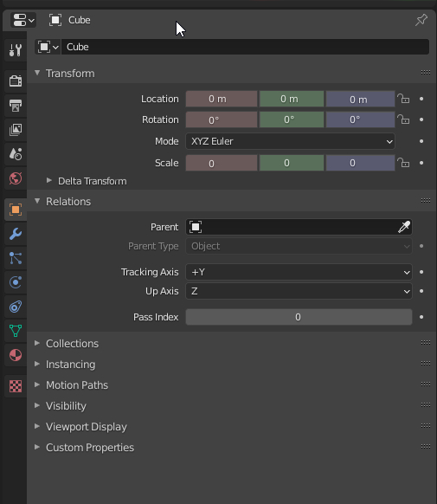The height and width of the screenshot is (504, 437).
Task: Click the Location X value field
Action: click(x=222, y=99)
